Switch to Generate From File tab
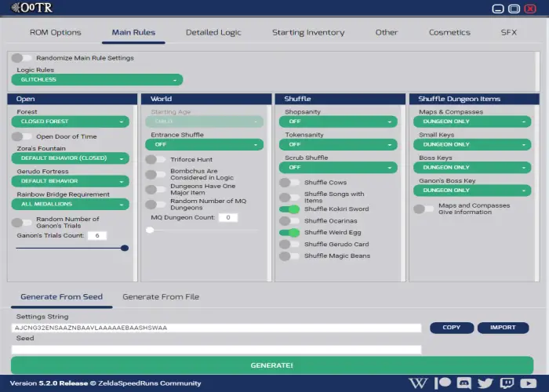This screenshot has height=392, width=549. (x=161, y=297)
